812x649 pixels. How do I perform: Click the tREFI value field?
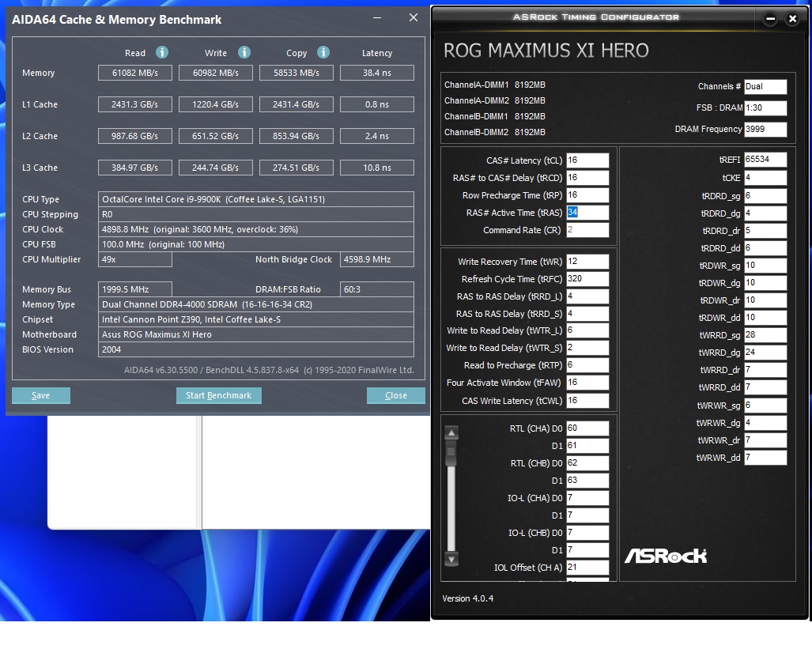pyautogui.click(x=765, y=160)
